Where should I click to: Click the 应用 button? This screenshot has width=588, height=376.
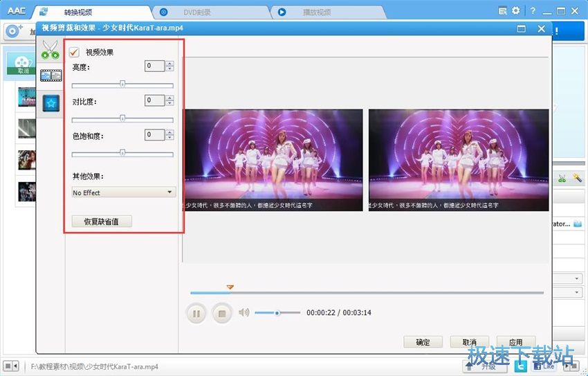pyautogui.click(x=516, y=342)
